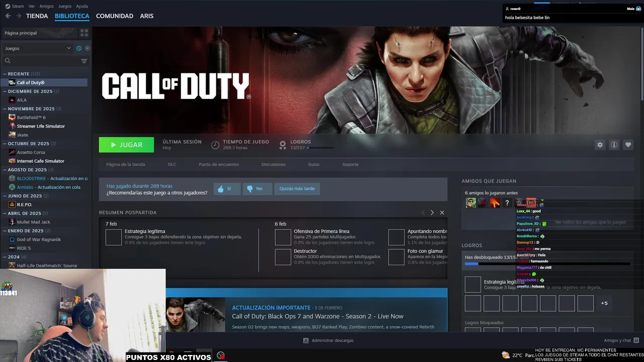This screenshot has width=644, height=362.
Task: Go back with the left navigation arrow
Action: 8,16
